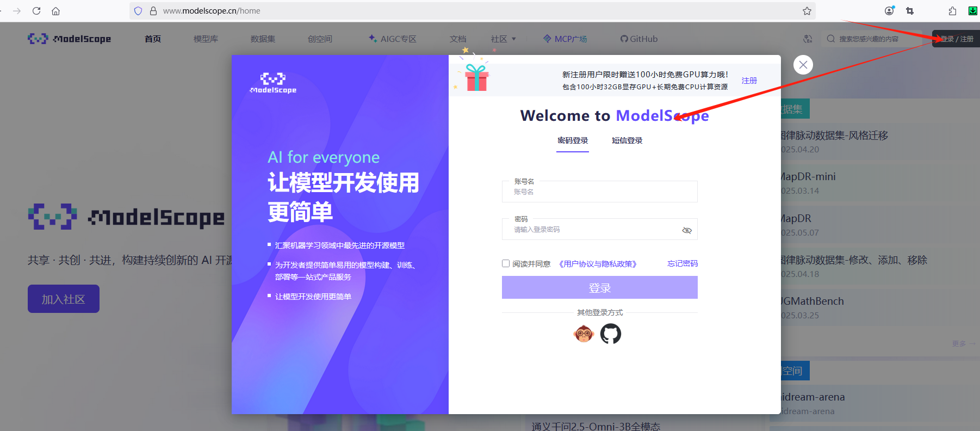Click the green download manager icon

coord(973,10)
